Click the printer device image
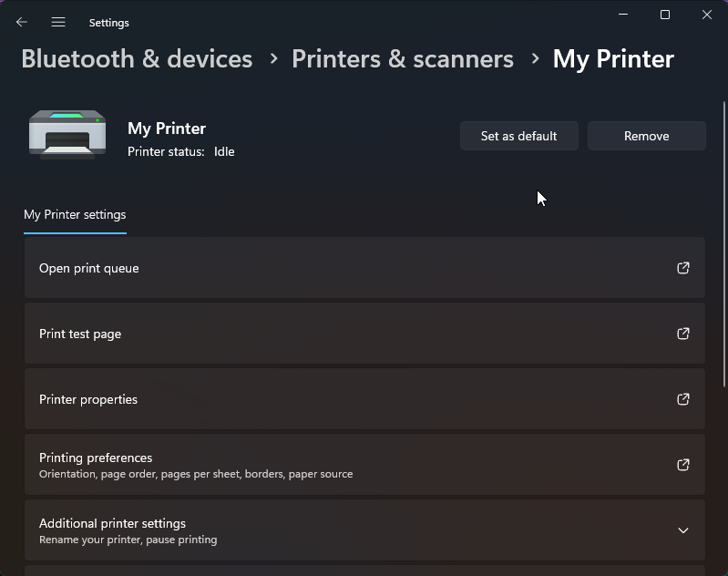The width and height of the screenshot is (728, 576). coord(67,135)
